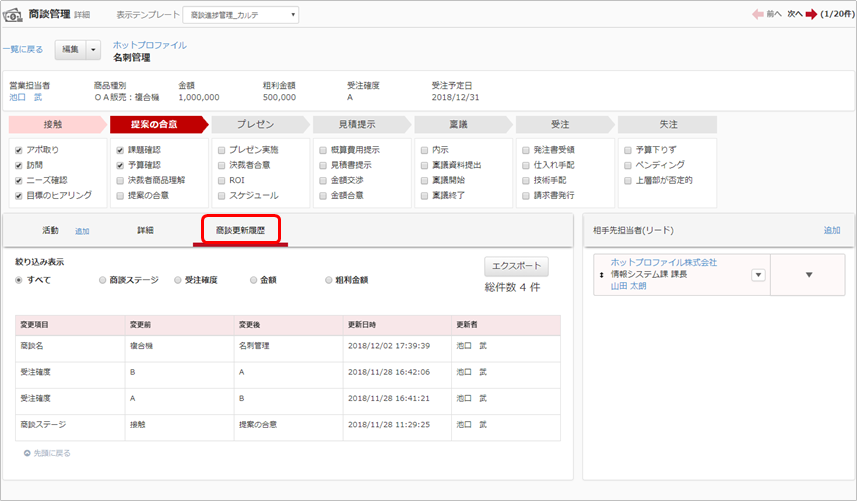Open the arrow menu next to 編集
Screen dimensions: 857x501
(93, 50)
